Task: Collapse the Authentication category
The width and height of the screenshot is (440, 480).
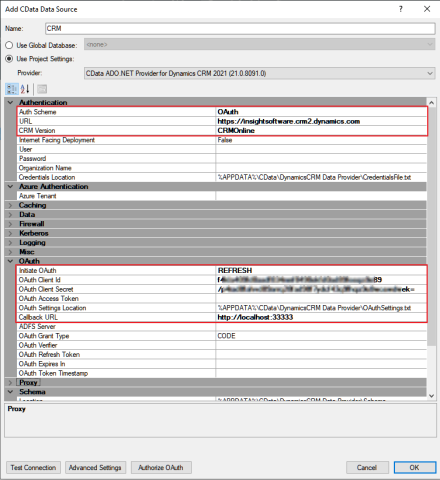Action: tap(10, 102)
